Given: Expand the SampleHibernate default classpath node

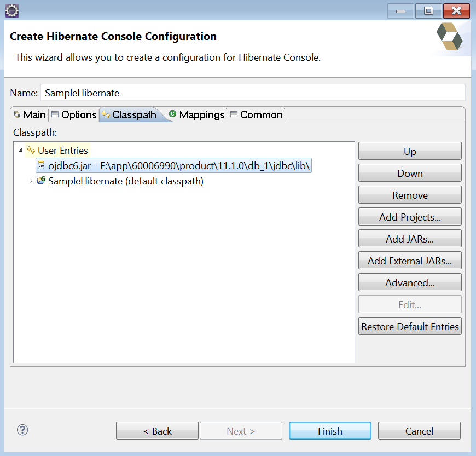Looking at the screenshot, I should click(30, 180).
